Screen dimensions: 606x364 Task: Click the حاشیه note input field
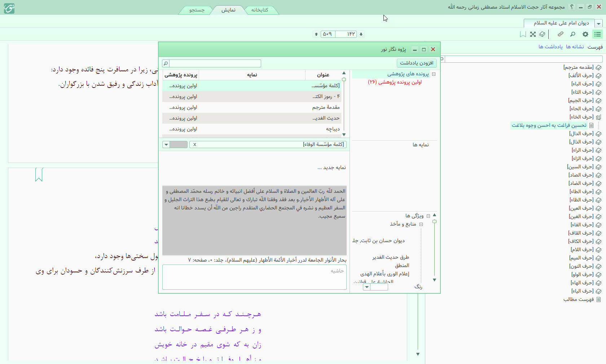(x=254, y=277)
